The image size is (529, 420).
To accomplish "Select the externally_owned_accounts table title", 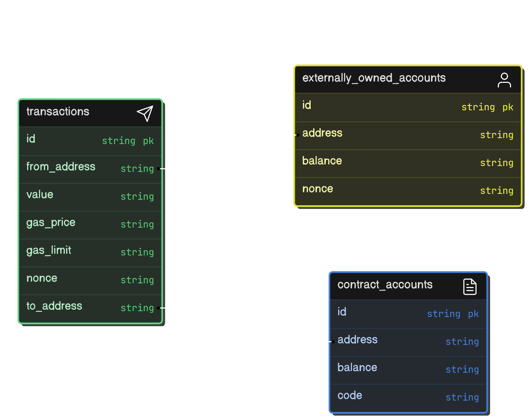I will 374,78.
